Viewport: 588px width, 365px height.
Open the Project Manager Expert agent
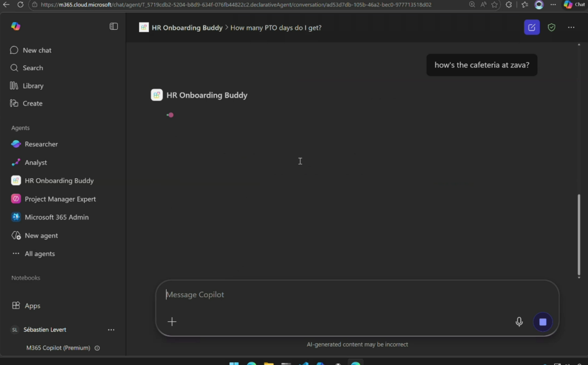[53, 199]
